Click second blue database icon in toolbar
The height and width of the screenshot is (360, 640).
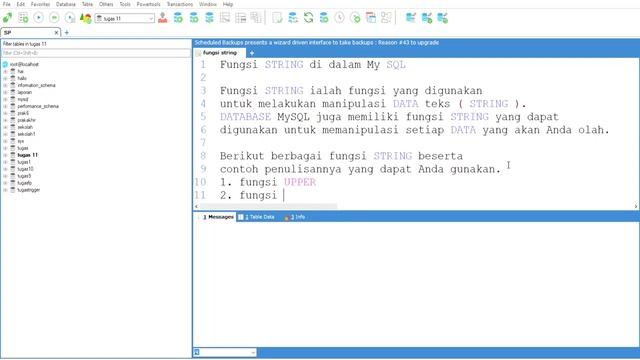194,18
